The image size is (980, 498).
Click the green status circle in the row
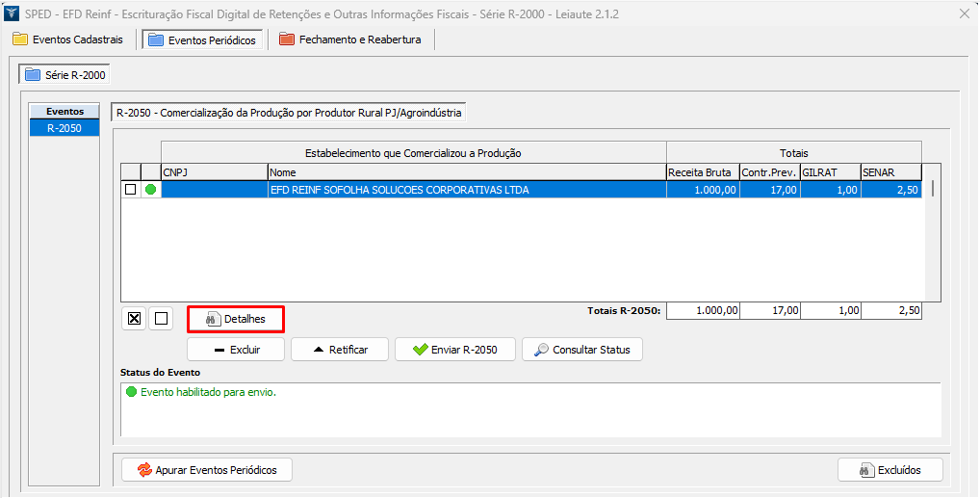pyautogui.click(x=150, y=190)
